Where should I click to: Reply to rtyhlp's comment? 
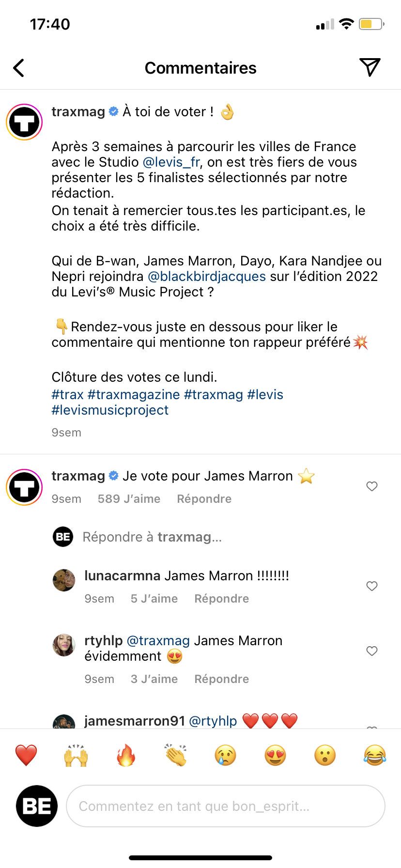tap(221, 679)
